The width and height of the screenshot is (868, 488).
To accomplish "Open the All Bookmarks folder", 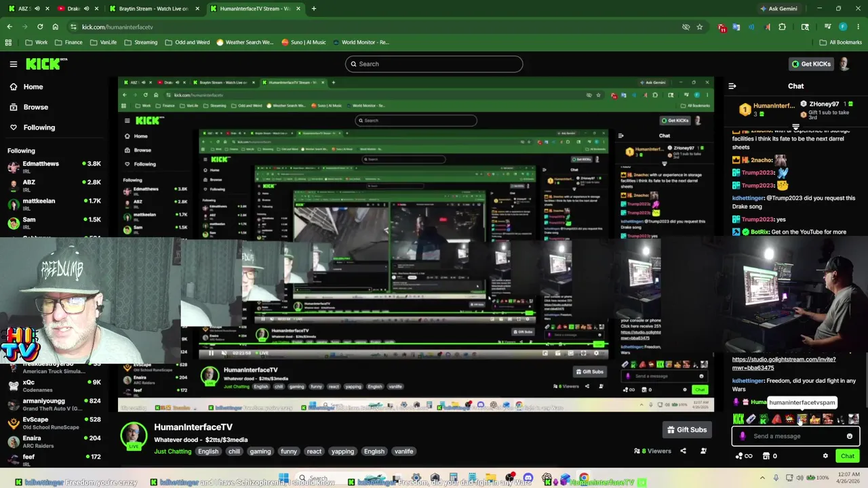I will point(841,42).
